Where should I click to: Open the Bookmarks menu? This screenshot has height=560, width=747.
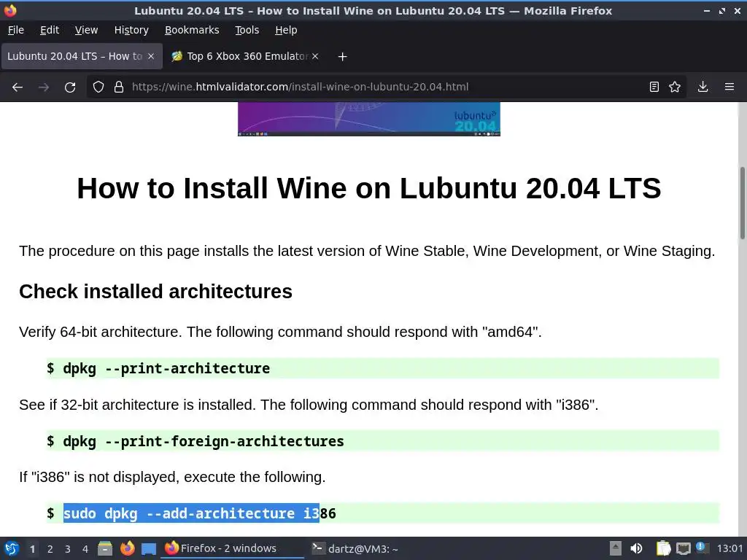192,30
